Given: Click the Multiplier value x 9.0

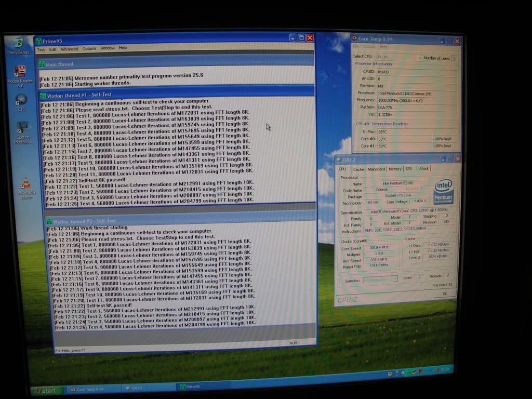Looking at the screenshot, I should tap(379, 254).
